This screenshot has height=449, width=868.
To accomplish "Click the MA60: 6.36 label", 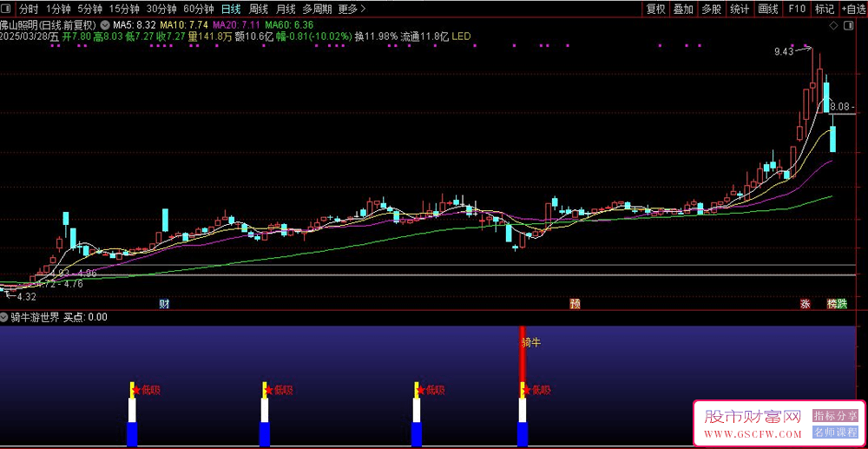I will point(289,25).
